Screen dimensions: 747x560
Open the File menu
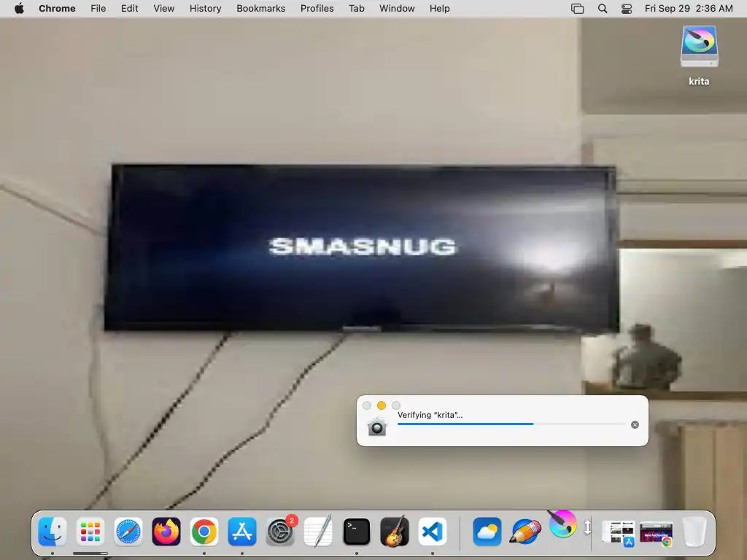[98, 9]
